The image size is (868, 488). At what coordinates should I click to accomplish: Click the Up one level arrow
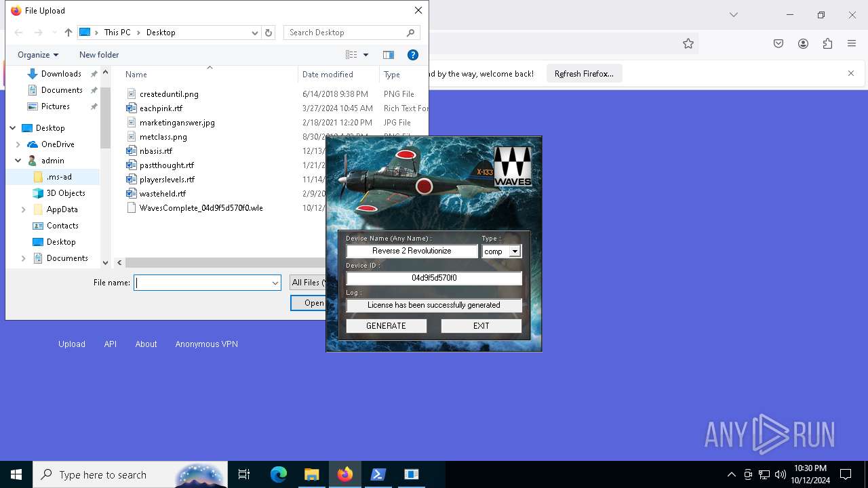(x=68, y=33)
